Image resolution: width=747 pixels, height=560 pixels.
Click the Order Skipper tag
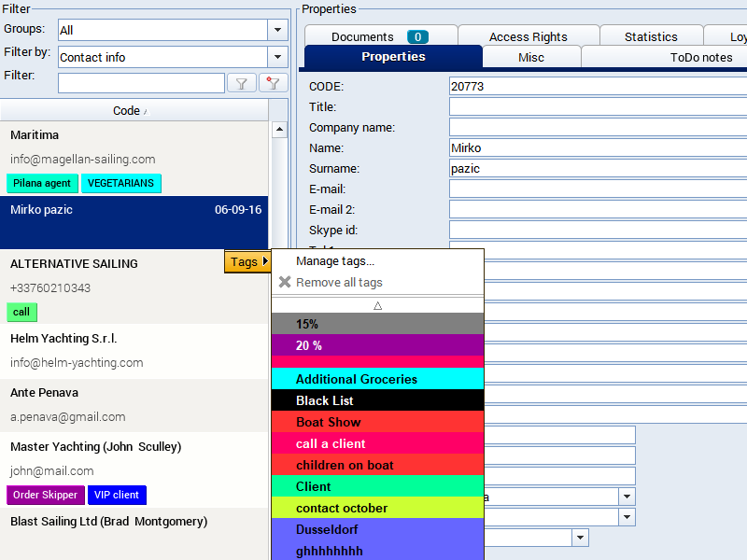click(46, 495)
